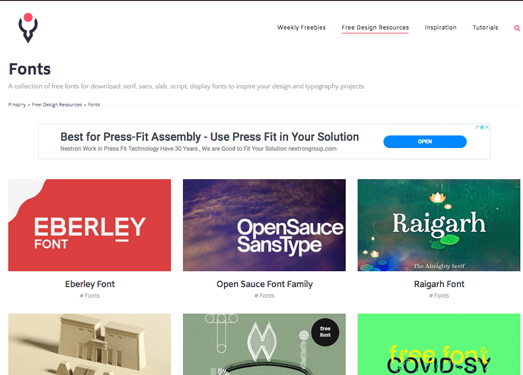This screenshot has width=523, height=375.
Task: Open the Raigarh font thumbnail image
Action: coord(439,225)
